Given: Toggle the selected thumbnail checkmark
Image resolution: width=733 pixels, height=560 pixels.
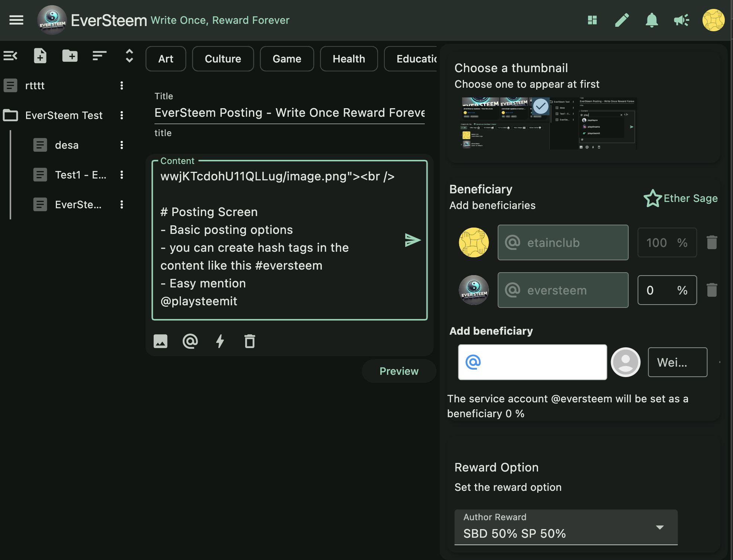Looking at the screenshot, I should (541, 107).
